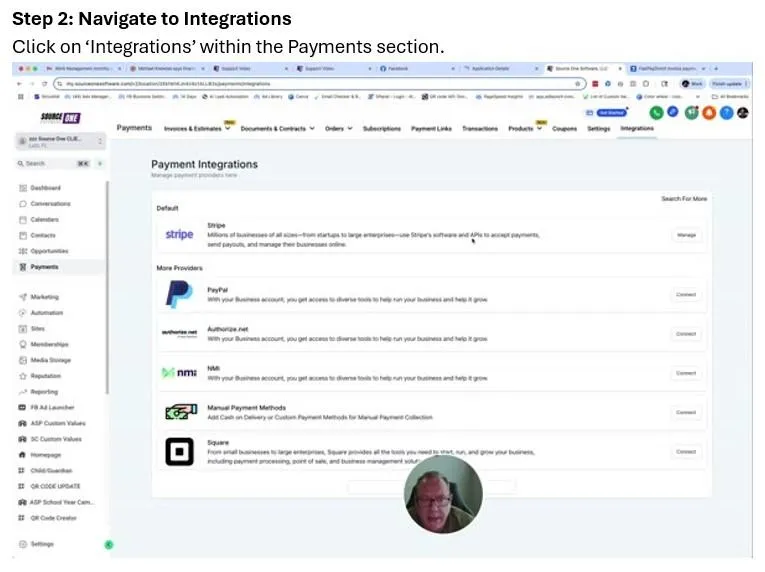Open the Payment Links tab
The width and height of the screenshot is (765, 572).
coord(431,128)
